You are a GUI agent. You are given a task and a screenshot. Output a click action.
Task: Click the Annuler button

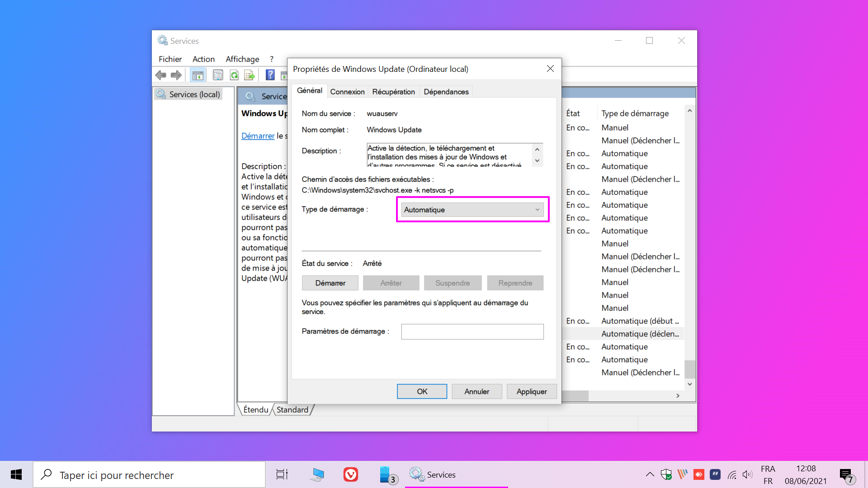(x=476, y=391)
